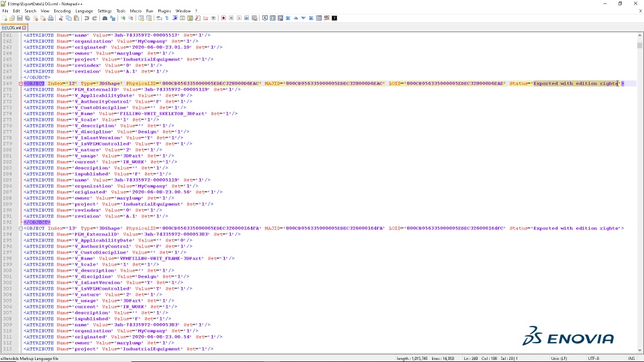Toggle the Document Map icon
Image resolution: width=644 pixels, height=362 pixels.
tap(190, 18)
